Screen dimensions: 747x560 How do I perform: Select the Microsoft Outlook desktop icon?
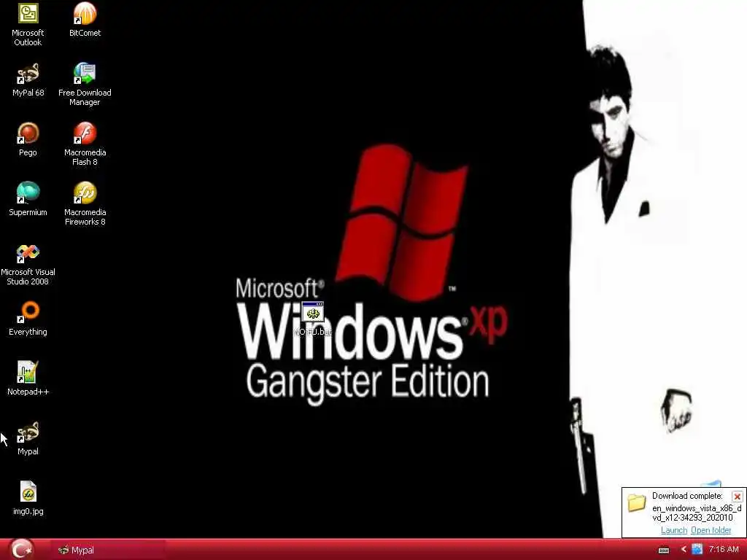[28, 24]
